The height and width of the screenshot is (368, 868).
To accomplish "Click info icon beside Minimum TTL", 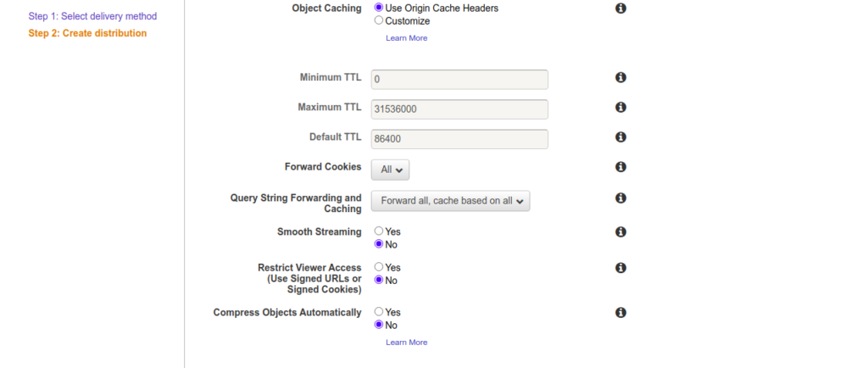I will click(620, 77).
